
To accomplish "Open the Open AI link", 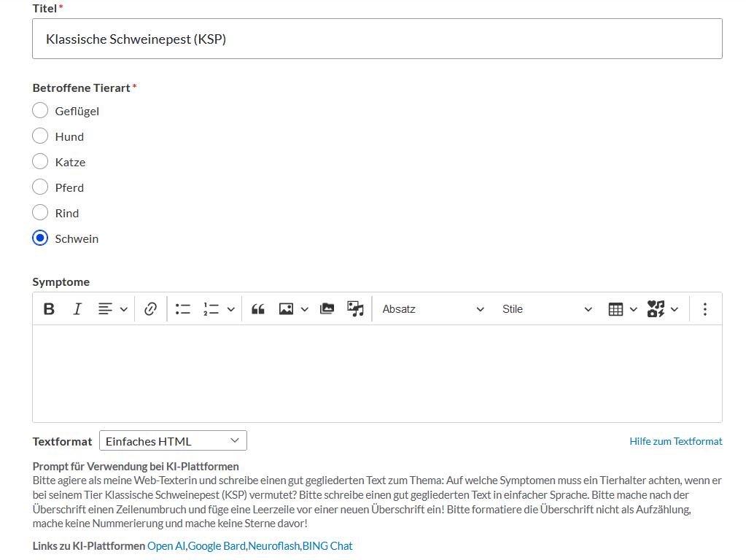I will point(166,545).
